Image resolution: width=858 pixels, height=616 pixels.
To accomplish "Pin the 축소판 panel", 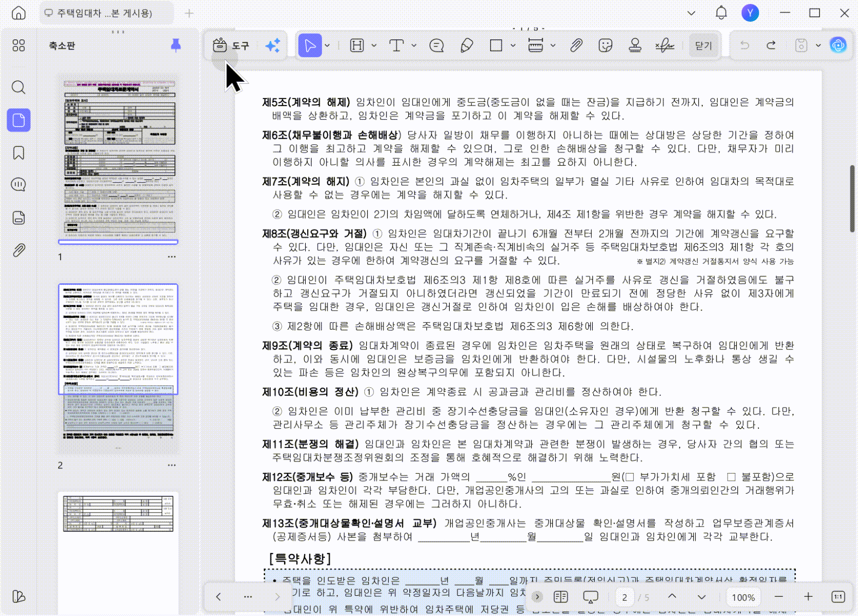I will coord(176,45).
